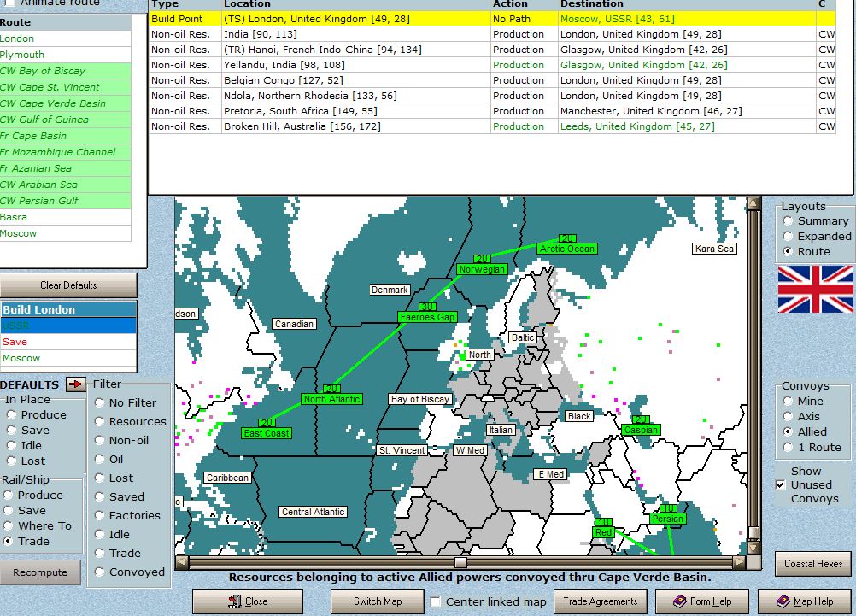Select Rail/Ship Trade option
This screenshot has width=856, height=616.
tap(8, 541)
